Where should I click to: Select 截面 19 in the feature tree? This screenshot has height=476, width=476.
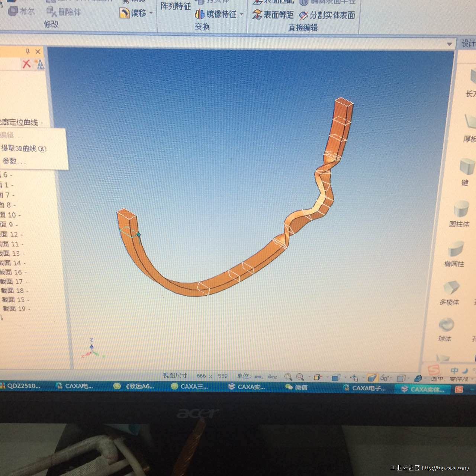tap(16, 309)
